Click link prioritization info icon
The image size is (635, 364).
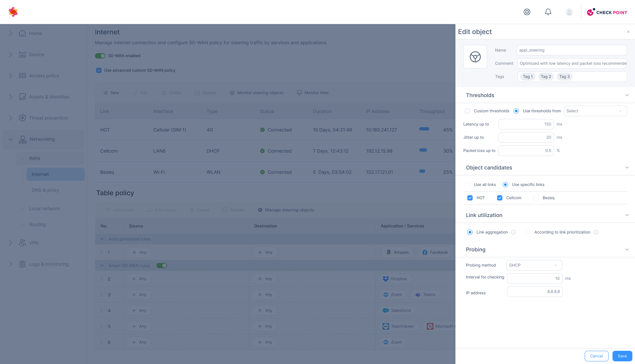pos(596,232)
